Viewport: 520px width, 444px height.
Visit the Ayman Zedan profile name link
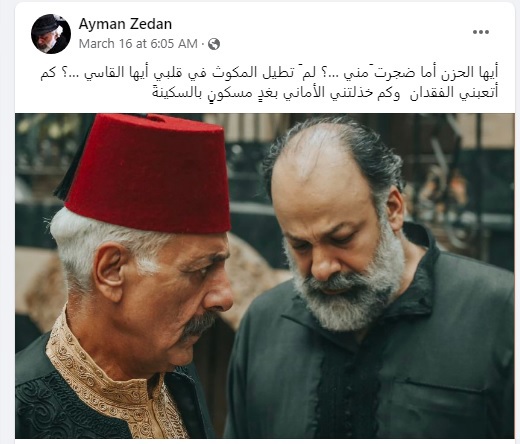click(125, 24)
